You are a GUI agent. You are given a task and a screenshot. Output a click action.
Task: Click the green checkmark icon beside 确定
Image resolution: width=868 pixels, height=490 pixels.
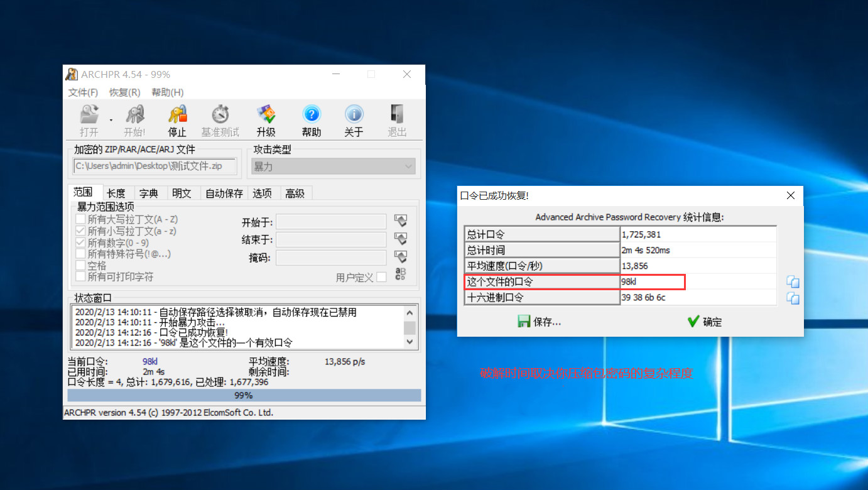tap(693, 322)
